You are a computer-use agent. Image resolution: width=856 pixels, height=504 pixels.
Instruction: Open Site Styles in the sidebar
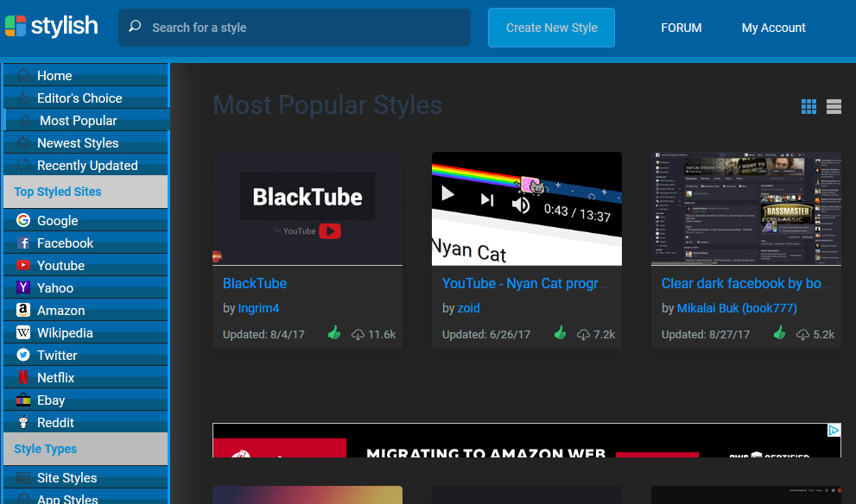[86, 478]
